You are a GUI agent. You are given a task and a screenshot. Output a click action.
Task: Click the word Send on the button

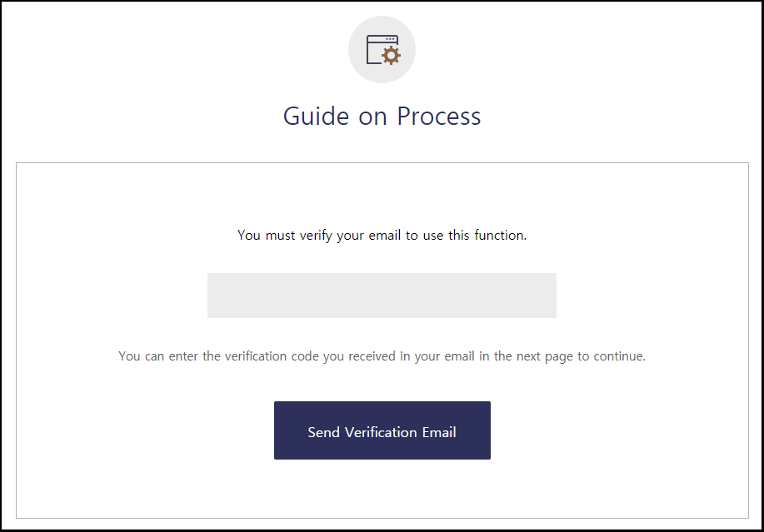[323, 432]
